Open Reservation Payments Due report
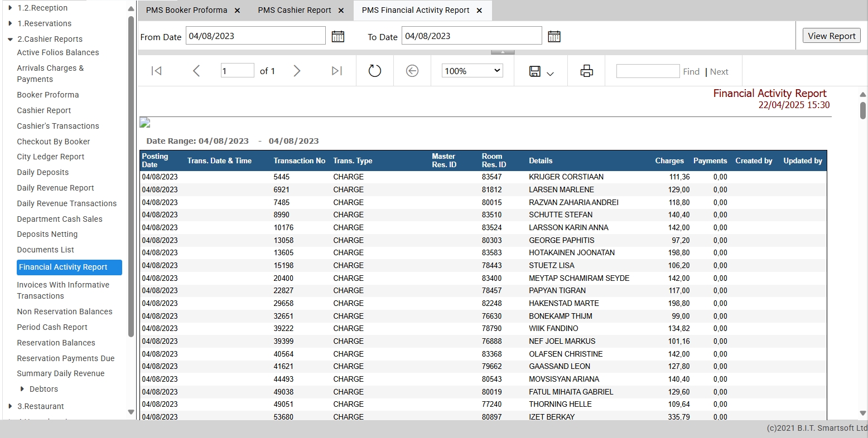Screen dimensions: 868x438 click(66, 358)
